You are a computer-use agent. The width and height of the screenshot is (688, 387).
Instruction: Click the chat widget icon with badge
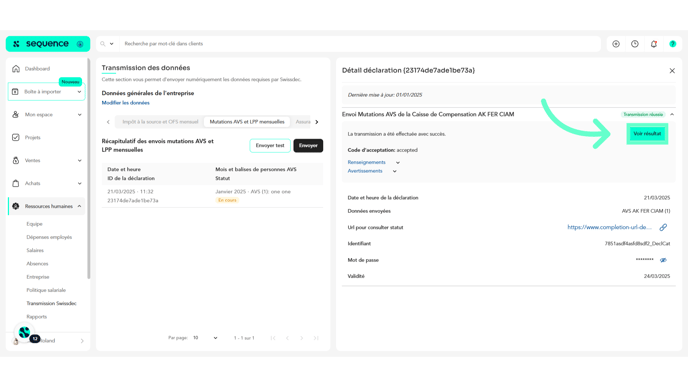coord(25,333)
